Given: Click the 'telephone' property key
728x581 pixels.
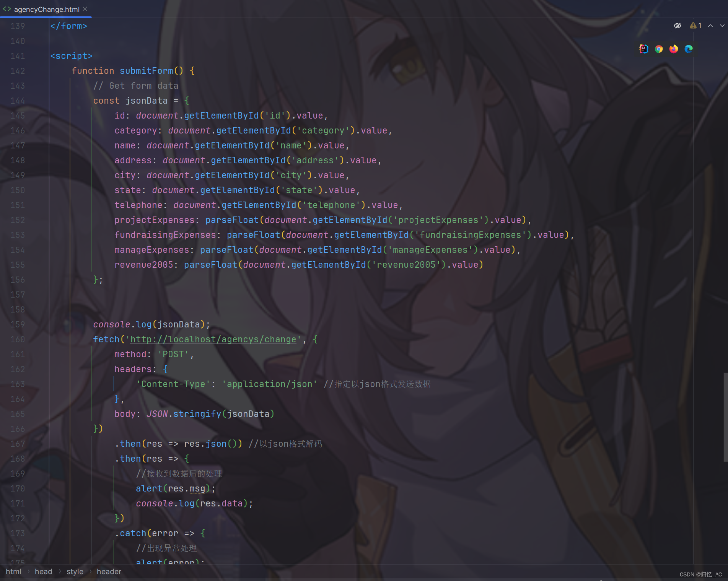Looking at the screenshot, I should (138, 205).
